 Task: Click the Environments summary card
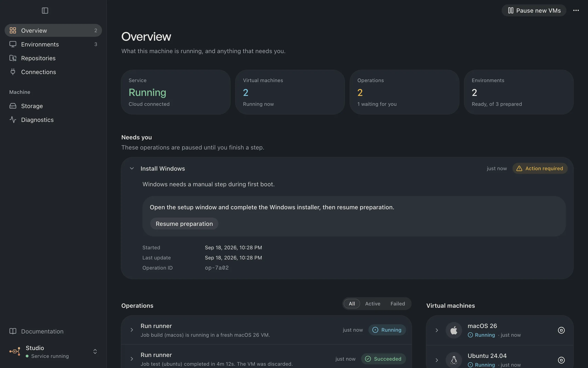pyautogui.click(x=519, y=92)
